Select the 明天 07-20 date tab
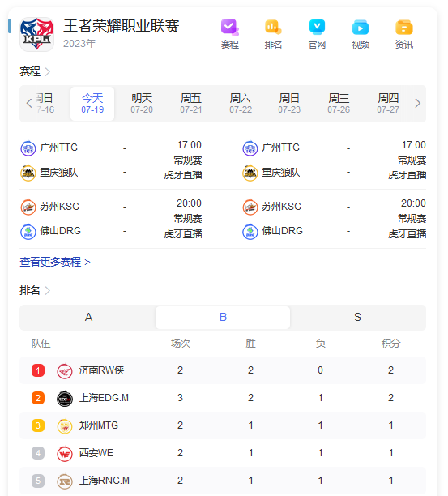Image resolution: width=448 pixels, height=496 pixels. 142,104
